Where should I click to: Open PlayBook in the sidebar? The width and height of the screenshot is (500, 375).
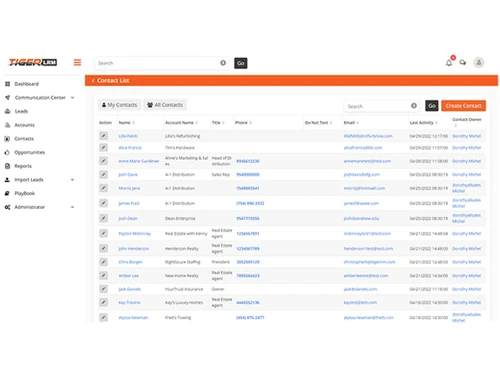click(24, 193)
